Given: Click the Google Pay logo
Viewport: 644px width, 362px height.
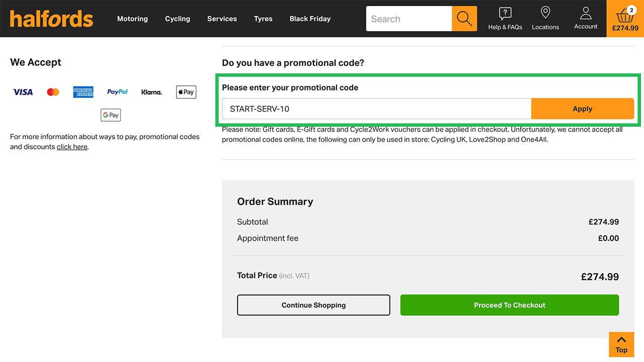Looking at the screenshot, I should tap(111, 115).
